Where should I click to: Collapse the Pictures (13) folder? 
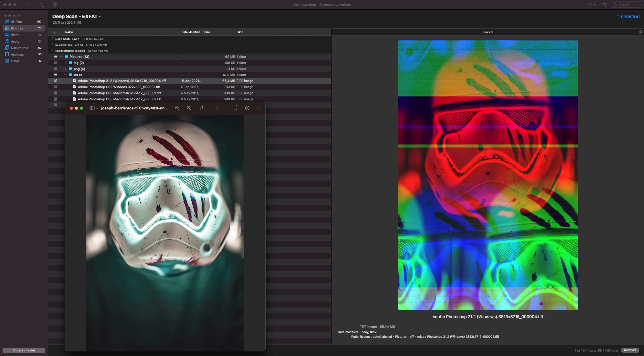click(61, 57)
